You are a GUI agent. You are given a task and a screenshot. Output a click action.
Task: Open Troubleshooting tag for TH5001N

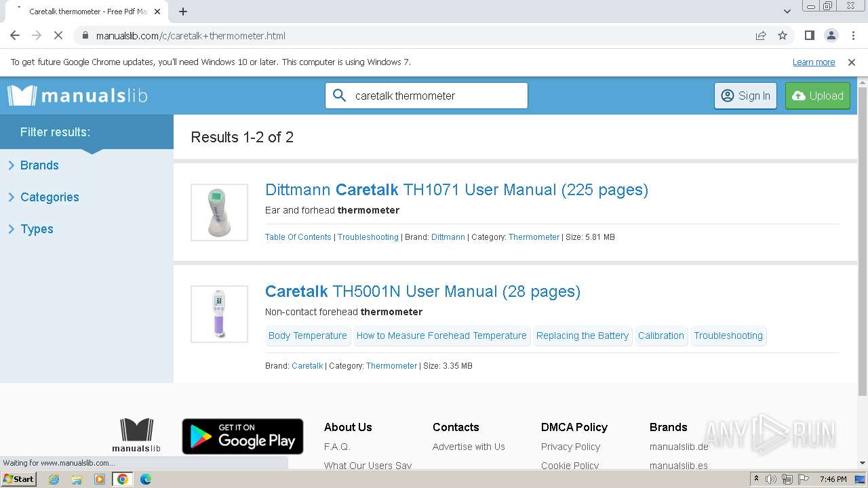pos(728,335)
